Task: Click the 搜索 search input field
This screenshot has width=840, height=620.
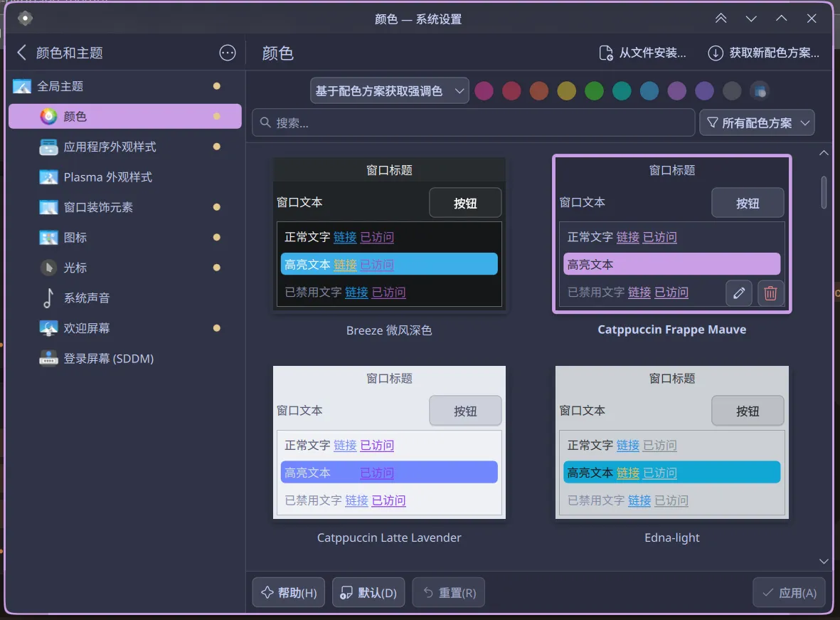Action: click(x=473, y=123)
